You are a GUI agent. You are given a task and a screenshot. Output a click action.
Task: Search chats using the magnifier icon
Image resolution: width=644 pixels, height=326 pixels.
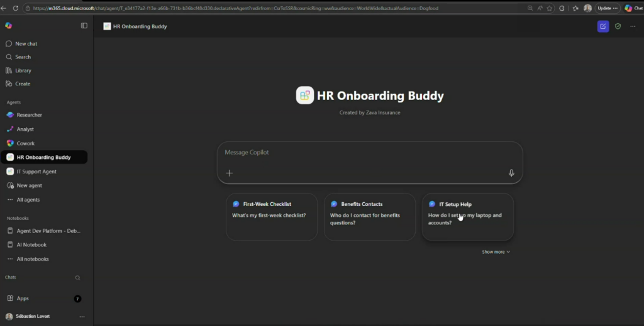[78, 278]
